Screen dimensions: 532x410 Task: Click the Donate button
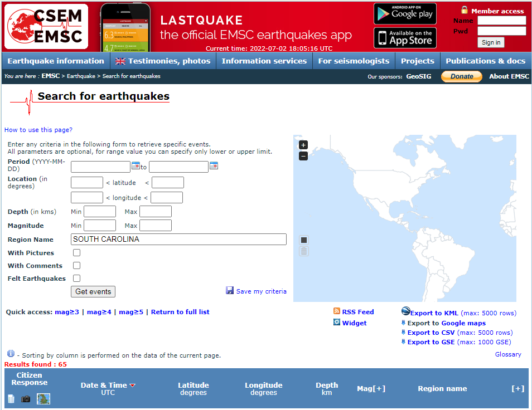tap(462, 76)
